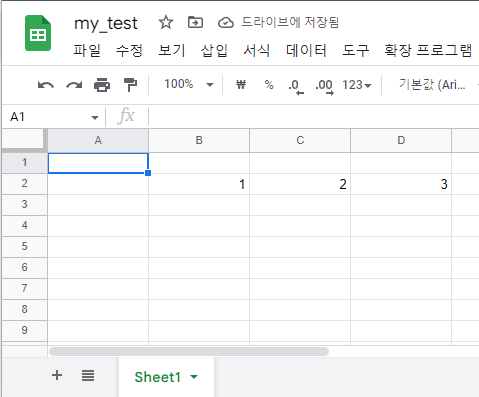The height and width of the screenshot is (397, 479).
Task: Click the undo arrow icon
Action: 46,85
